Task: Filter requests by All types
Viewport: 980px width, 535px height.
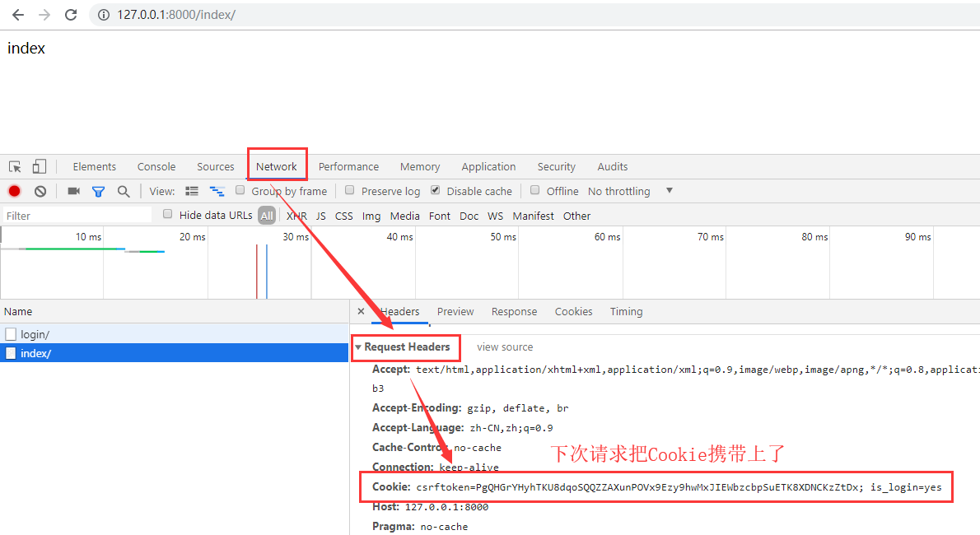Action: coord(267,216)
